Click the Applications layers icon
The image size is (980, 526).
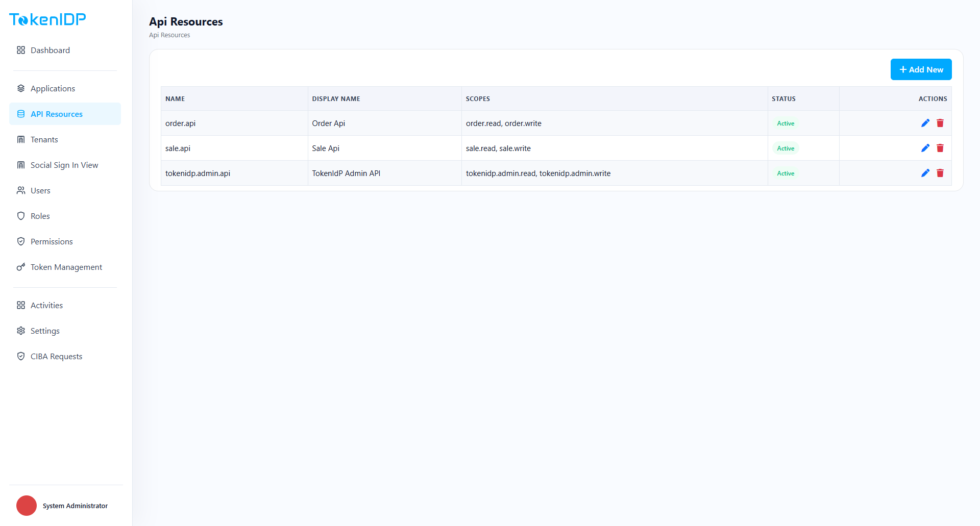21,88
